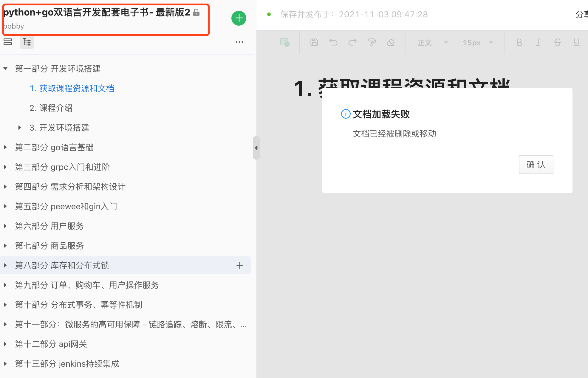Open the sidebar more options menu

coord(239,42)
